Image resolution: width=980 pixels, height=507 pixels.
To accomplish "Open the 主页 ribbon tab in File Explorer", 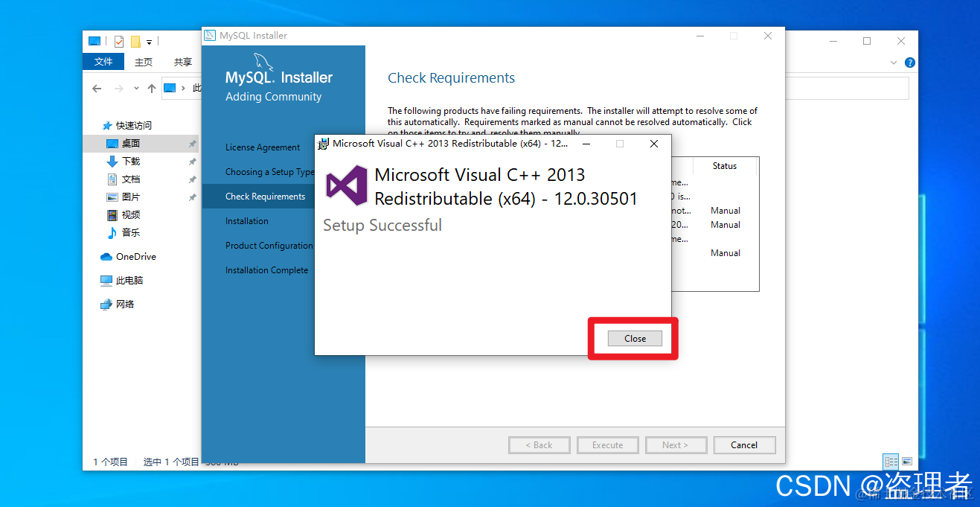I will click(144, 63).
